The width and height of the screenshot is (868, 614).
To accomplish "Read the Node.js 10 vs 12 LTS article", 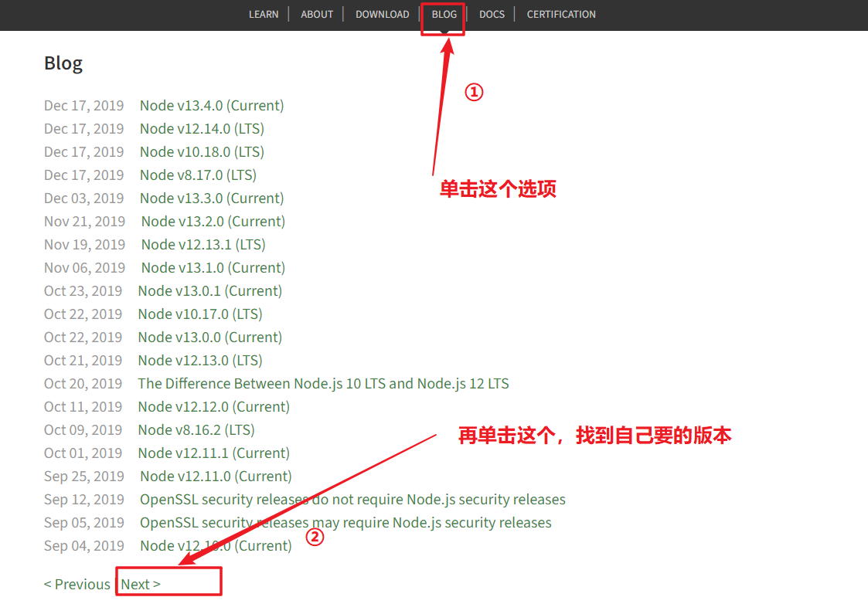I will tap(323, 384).
